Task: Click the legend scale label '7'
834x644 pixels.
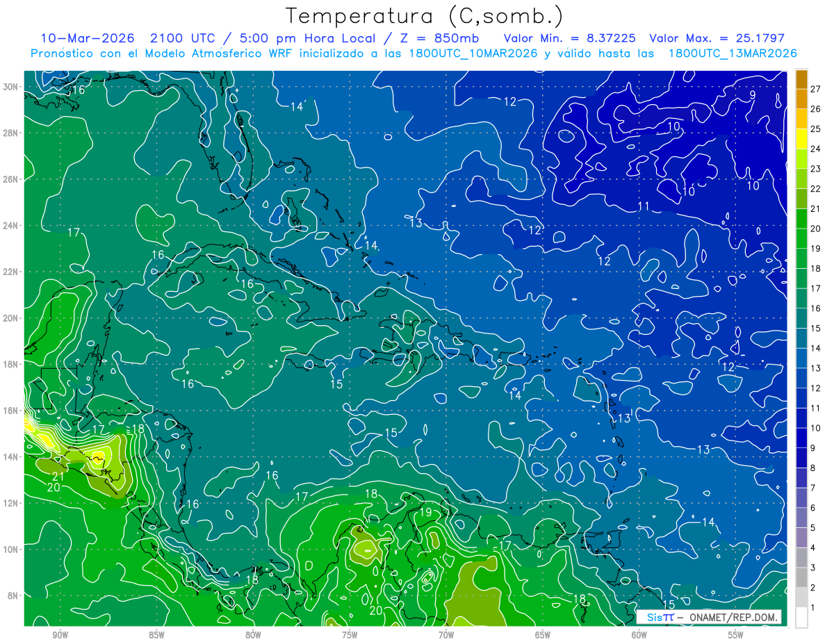Action: pyautogui.click(x=813, y=488)
